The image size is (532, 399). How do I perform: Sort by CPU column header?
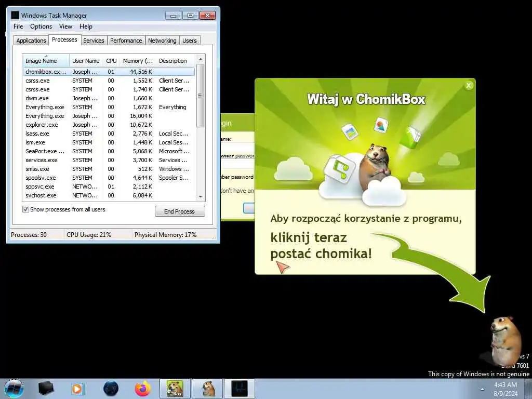click(x=111, y=61)
